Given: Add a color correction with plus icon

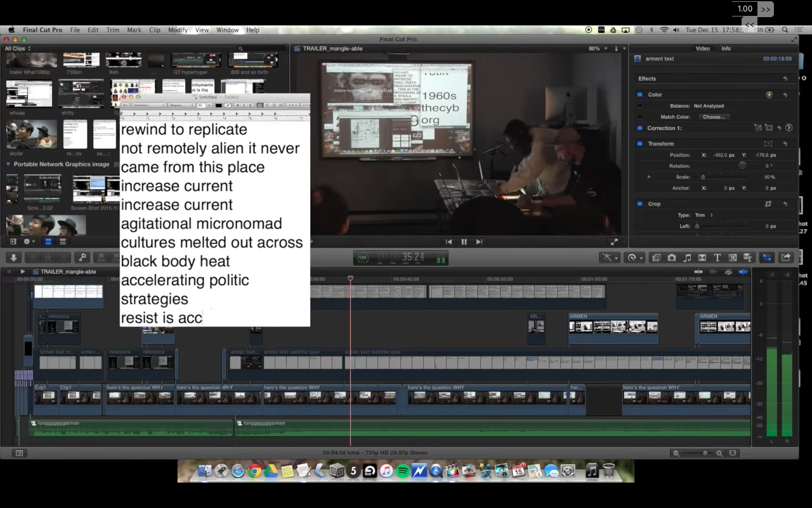Looking at the screenshot, I should pyautogui.click(x=769, y=95).
